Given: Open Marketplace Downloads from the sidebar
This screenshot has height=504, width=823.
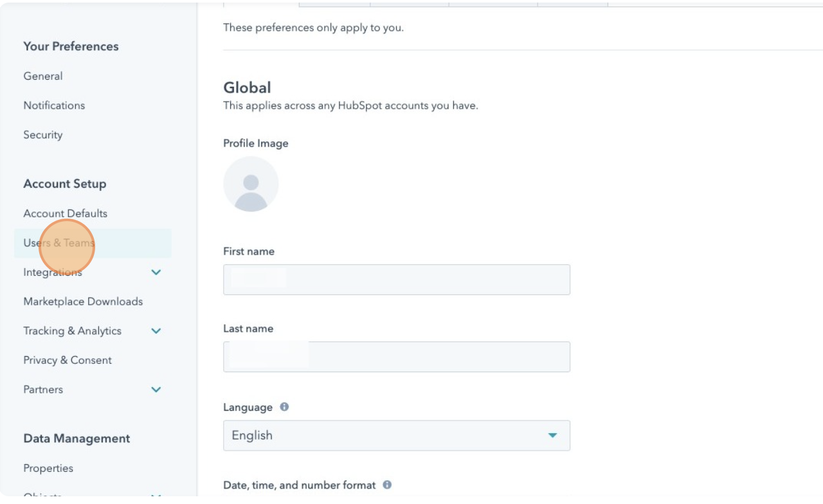Looking at the screenshot, I should tap(82, 301).
